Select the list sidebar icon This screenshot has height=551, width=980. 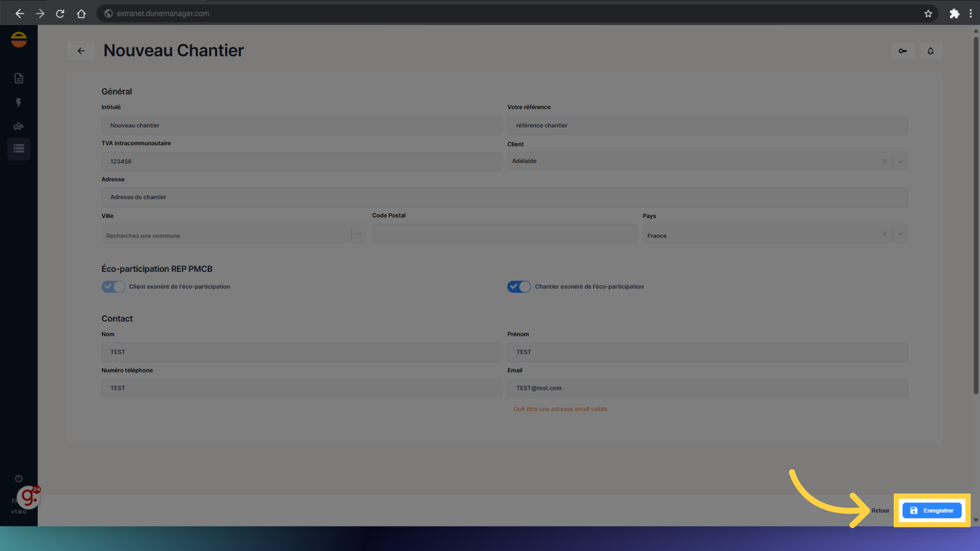(x=19, y=148)
